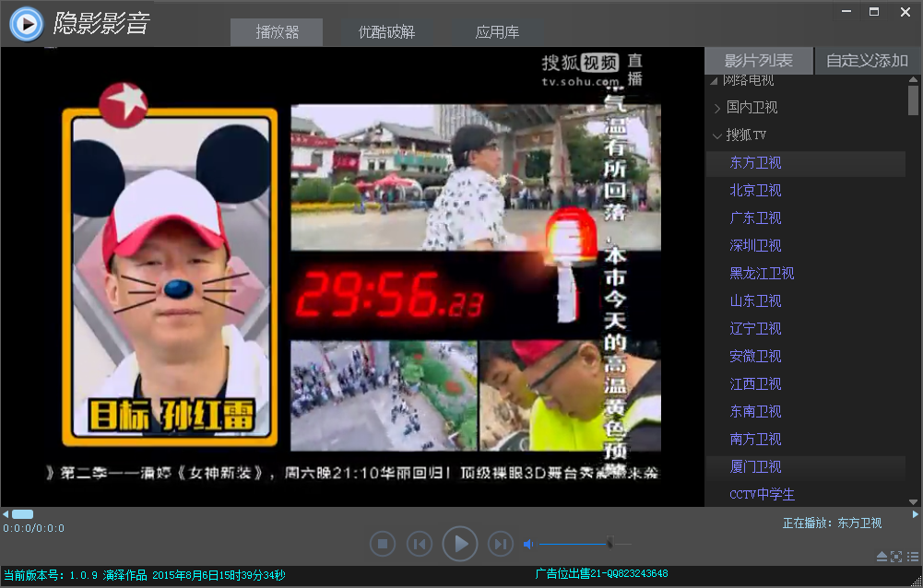
Task: Collapse the 搜狐TV category
Action: [x=717, y=136]
